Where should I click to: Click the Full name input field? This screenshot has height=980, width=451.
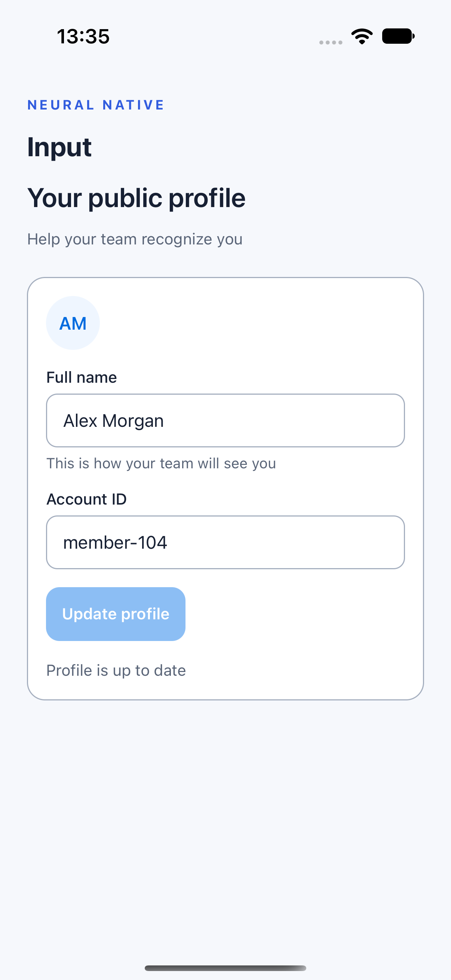pos(225,420)
